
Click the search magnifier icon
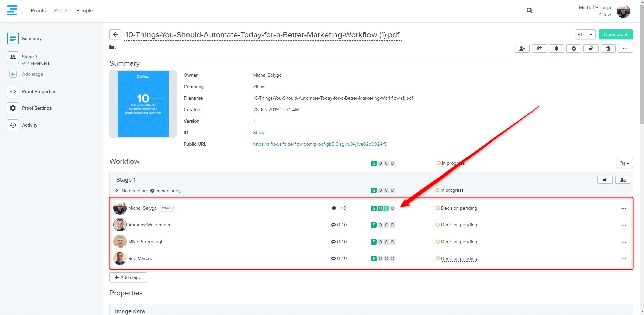529,11
